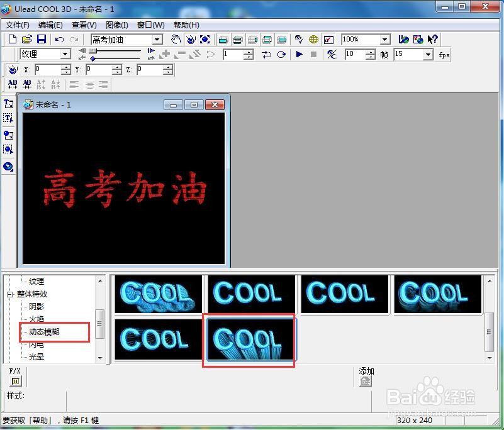The image size is (504, 430).
Task: Open a file using the folder icon
Action: [27, 40]
